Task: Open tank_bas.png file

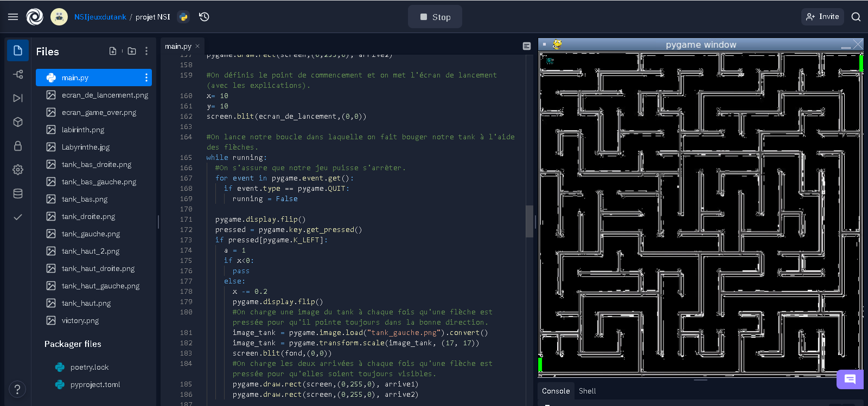Action: 94,199
